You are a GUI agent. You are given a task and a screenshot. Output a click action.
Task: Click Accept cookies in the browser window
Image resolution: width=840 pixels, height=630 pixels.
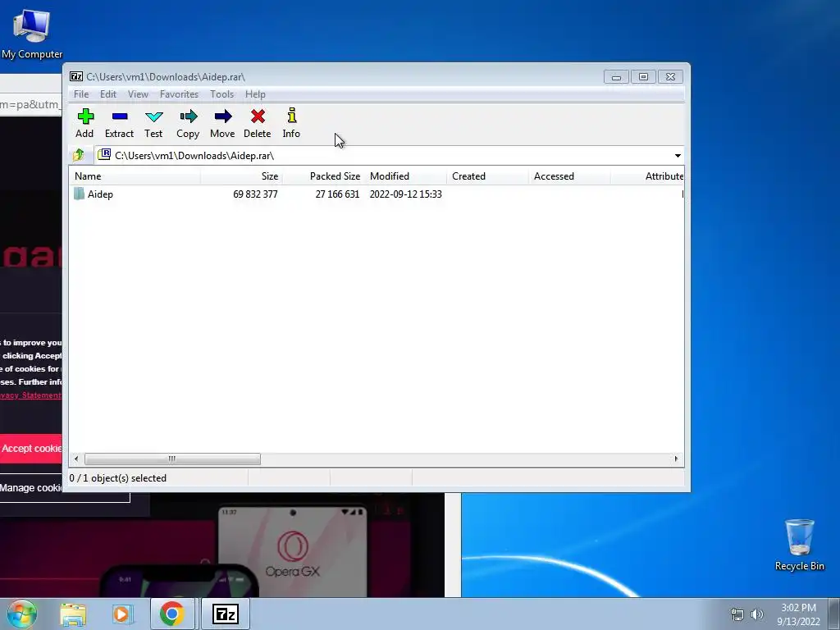(31, 449)
